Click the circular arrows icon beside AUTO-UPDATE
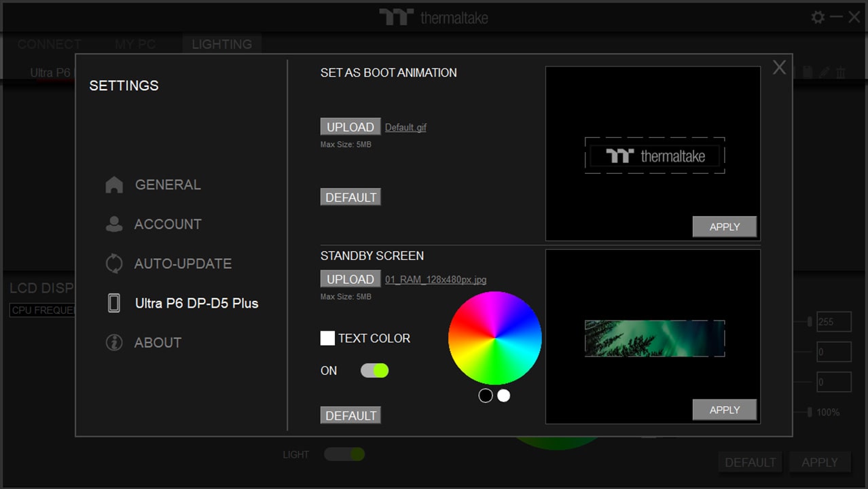The image size is (868, 489). click(114, 264)
